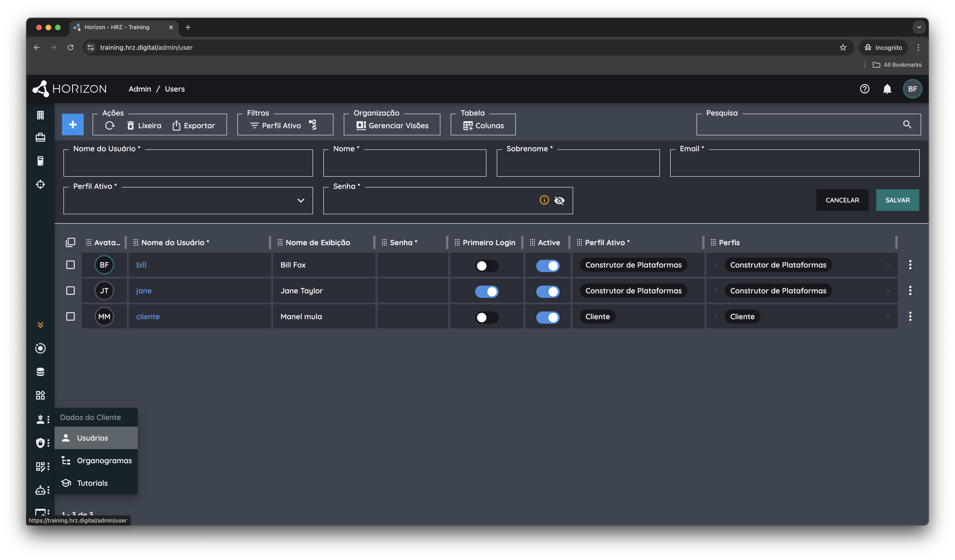Click the blue add new user button

[73, 124]
